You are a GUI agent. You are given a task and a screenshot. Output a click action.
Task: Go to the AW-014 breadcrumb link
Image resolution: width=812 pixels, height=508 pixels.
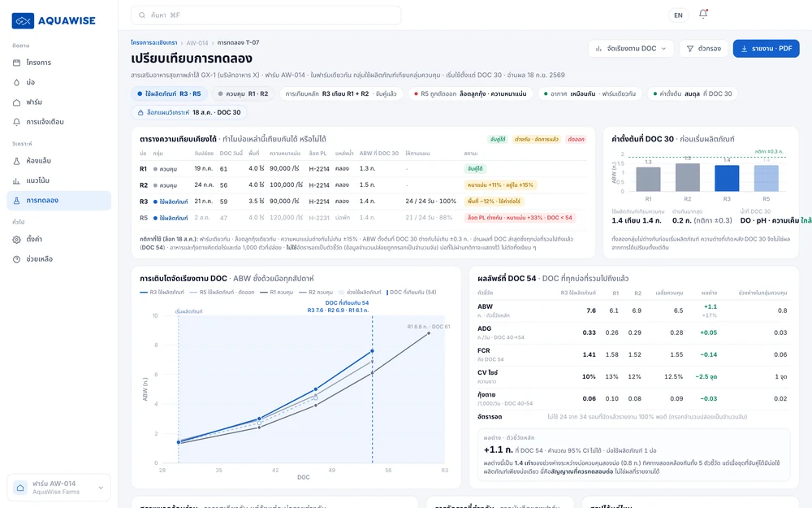coord(197,43)
